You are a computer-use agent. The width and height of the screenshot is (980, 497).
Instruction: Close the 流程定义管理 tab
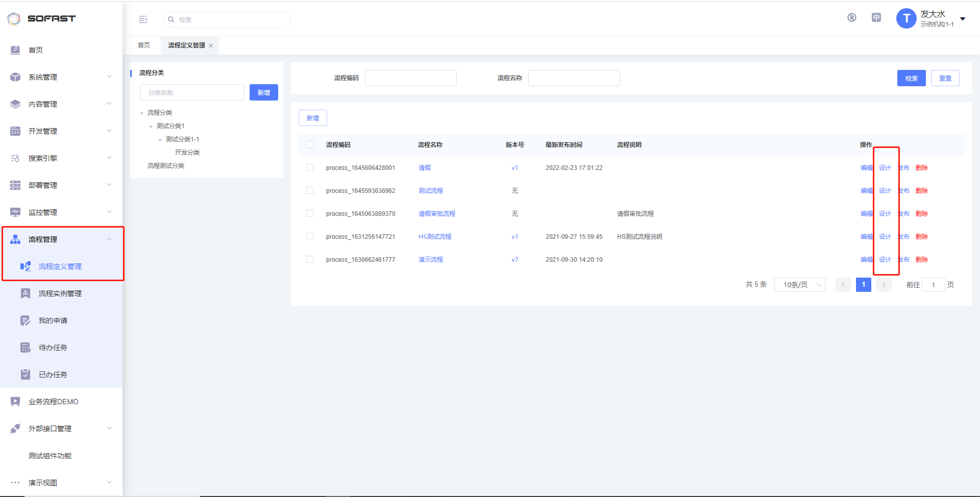click(x=211, y=46)
